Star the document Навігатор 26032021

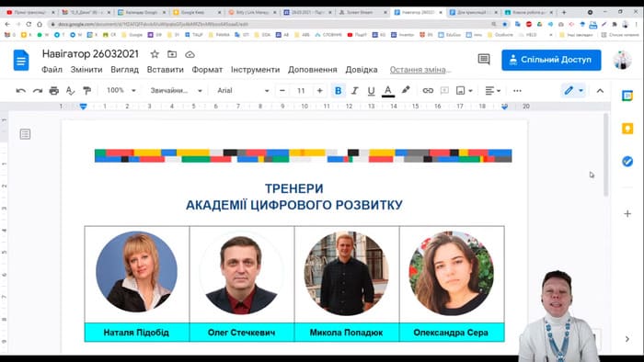point(155,54)
